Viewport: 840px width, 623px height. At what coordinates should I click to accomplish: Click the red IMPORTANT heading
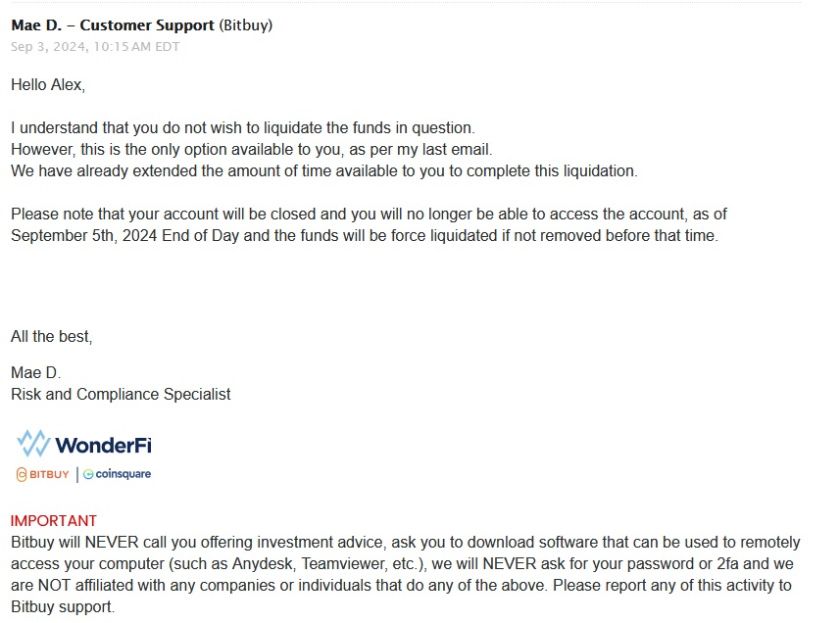54,521
